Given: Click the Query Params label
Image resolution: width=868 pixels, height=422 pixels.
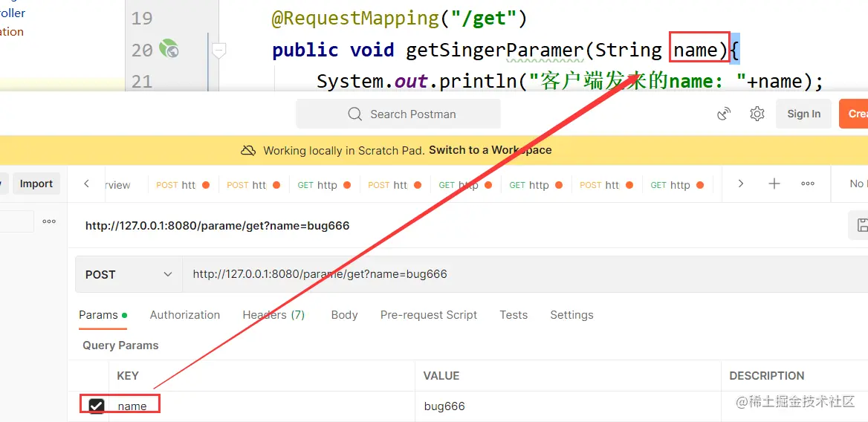Looking at the screenshot, I should click(120, 345).
